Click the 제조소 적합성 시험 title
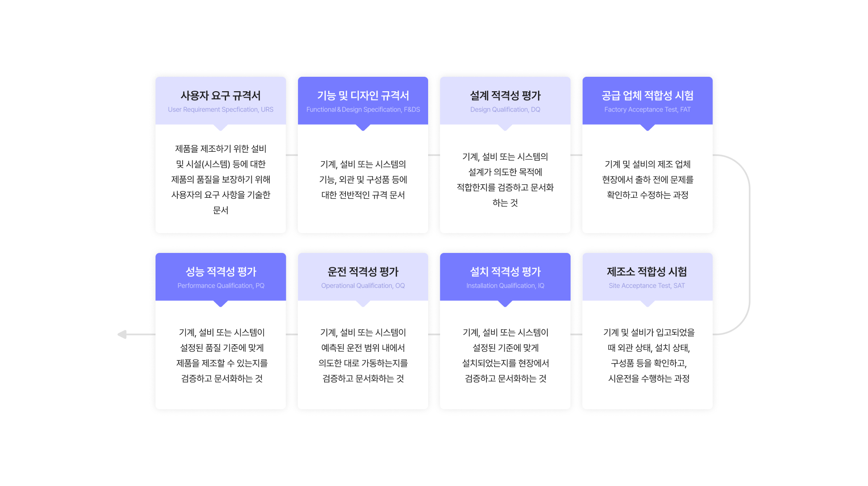This screenshot has height=486, width=868. pos(647,272)
